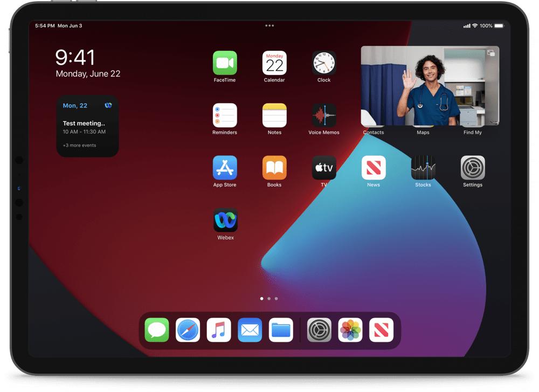Viewport: 539px width, 392px height.
Task: Launch FaceTime from home screen
Action: (225, 63)
